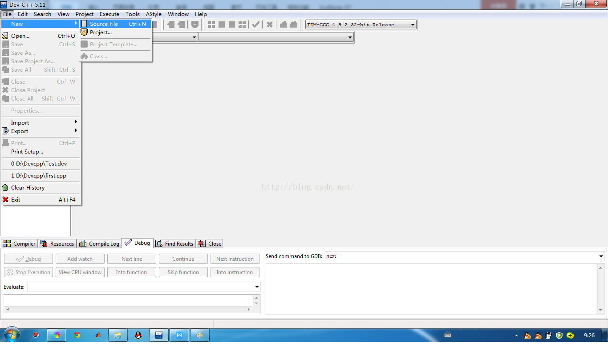Click the GDB output vertical scrollbar
The image size is (608, 364).
click(x=600, y=289)
